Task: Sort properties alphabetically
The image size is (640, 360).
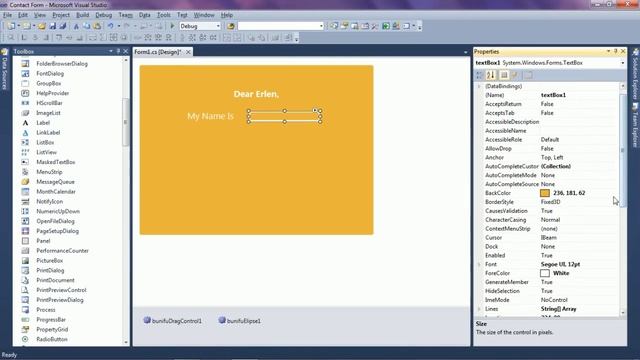Action: [x=491, y=75]
